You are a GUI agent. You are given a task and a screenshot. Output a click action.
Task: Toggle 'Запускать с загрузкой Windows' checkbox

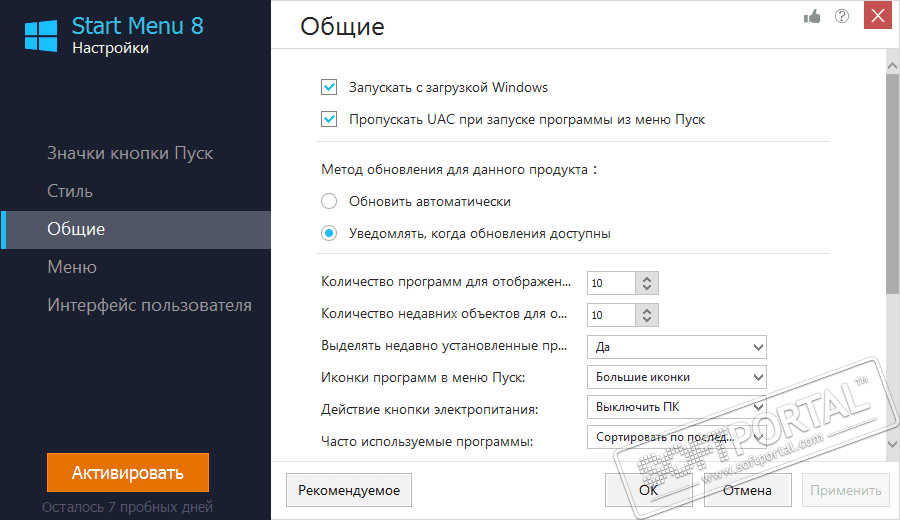click(329, 87)
